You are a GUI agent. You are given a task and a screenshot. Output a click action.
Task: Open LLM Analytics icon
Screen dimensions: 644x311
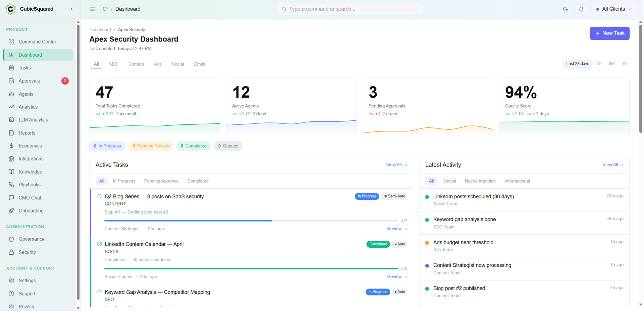11,120
